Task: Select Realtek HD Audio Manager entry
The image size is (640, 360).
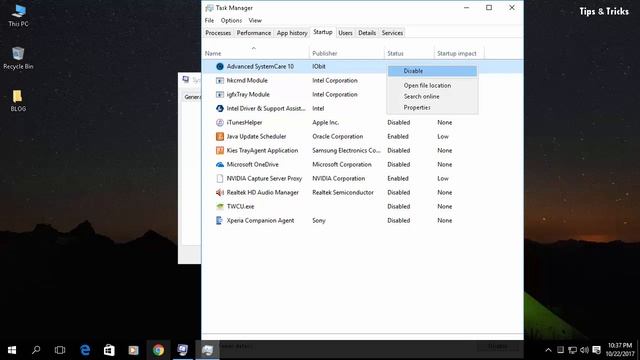Action: (262, 192)
